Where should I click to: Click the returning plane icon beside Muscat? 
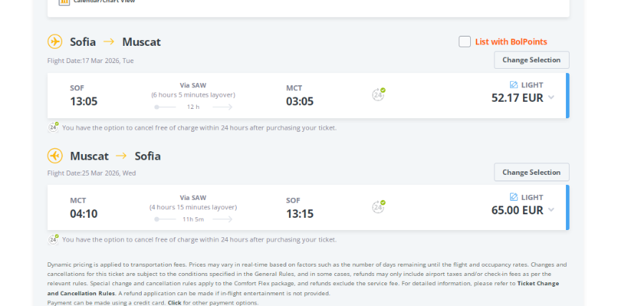pos(54,156)
